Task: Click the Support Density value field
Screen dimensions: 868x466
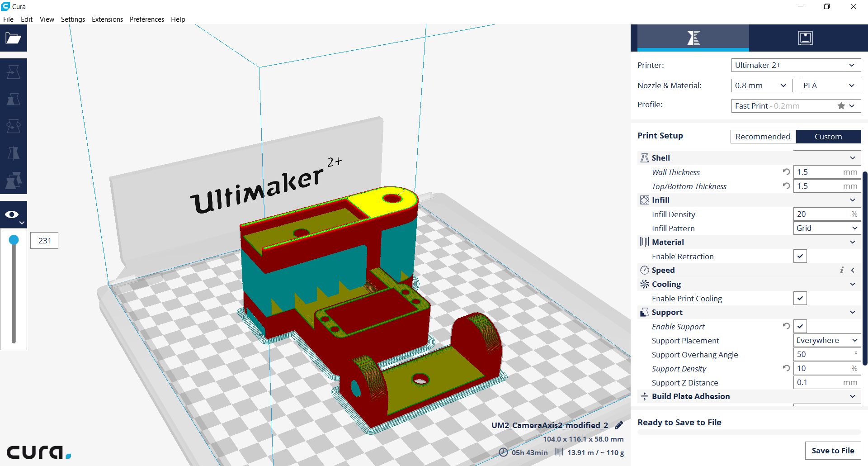Action: (827, 368)
